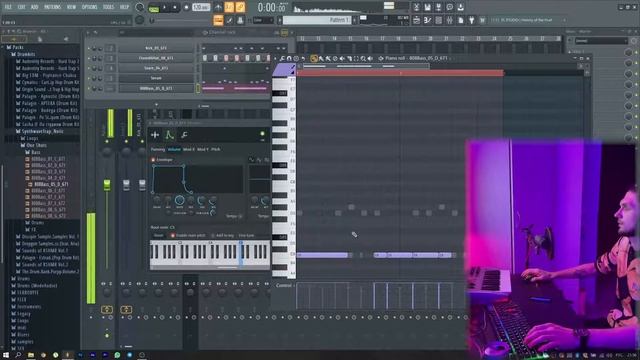The width and height of the screenshot is (640, 360).
Task: Click the Reset button near Root note
Action: coord(158,236)
